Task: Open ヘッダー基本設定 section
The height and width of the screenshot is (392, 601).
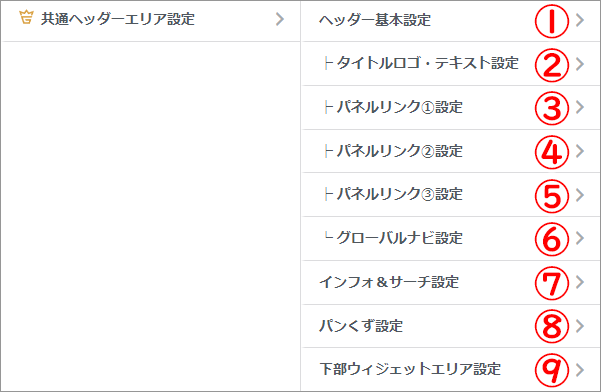Action: (x=451, y=21)
